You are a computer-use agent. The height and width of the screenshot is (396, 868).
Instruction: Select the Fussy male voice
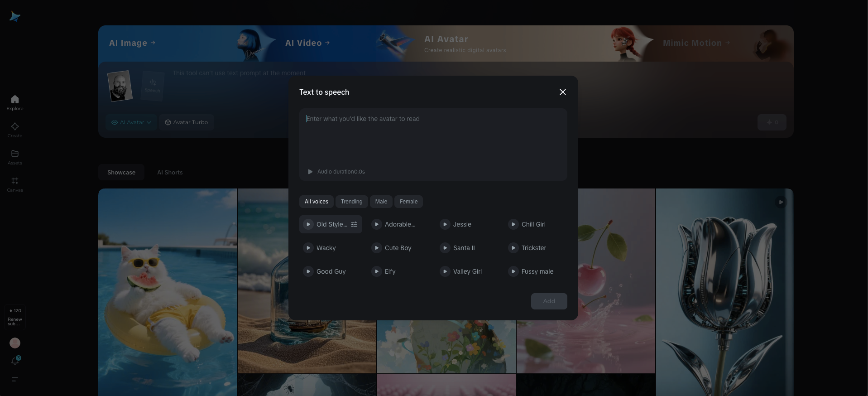536,271
